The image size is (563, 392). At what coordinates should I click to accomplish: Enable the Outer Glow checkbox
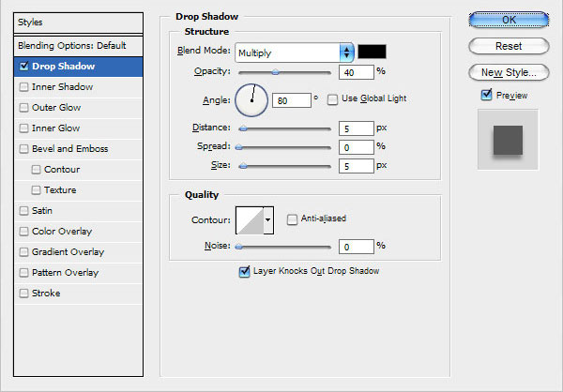coord(23,107)
